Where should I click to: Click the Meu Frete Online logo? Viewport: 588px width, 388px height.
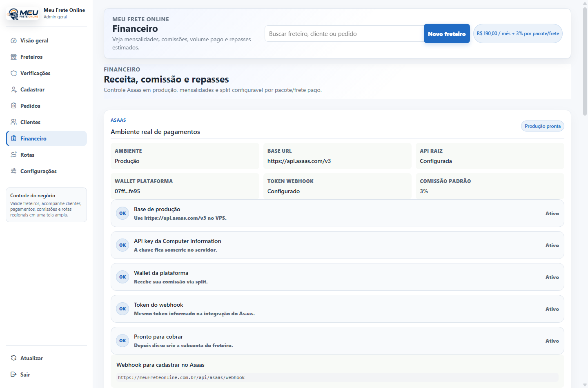[x=23, y=13]
